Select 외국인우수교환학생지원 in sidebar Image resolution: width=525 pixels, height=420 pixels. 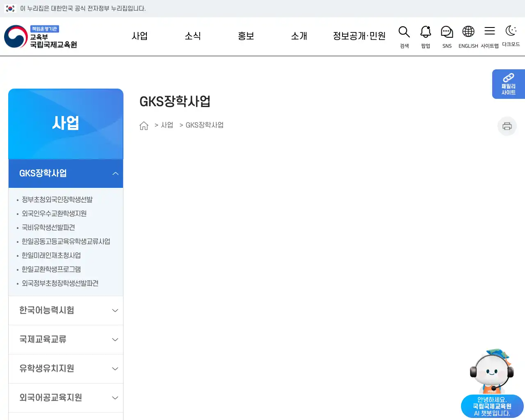54,214
